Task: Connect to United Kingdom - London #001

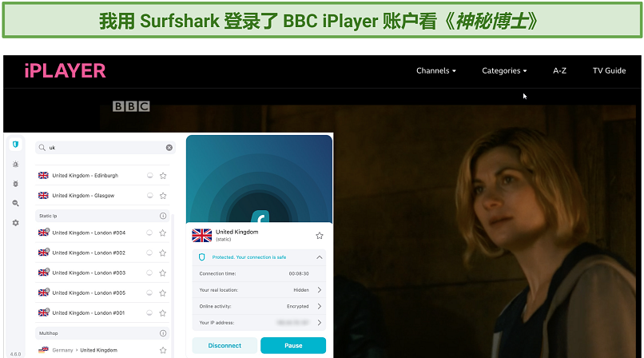Action: [x=103, y=312]
